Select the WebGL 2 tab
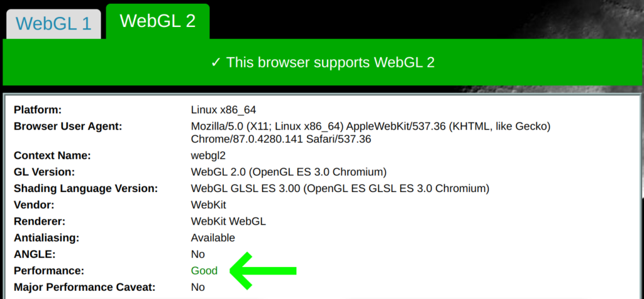The width and height of the screenshot is (644, 299). tap(157, 21)
